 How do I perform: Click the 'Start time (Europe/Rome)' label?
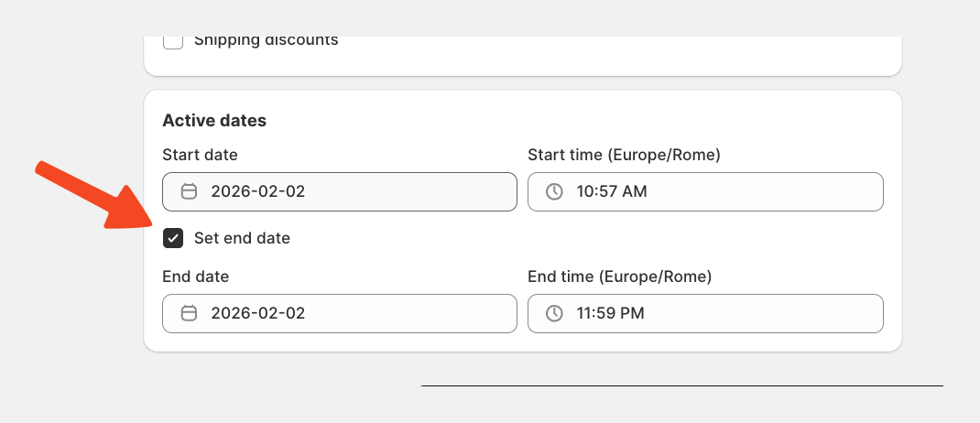[624, 155]
